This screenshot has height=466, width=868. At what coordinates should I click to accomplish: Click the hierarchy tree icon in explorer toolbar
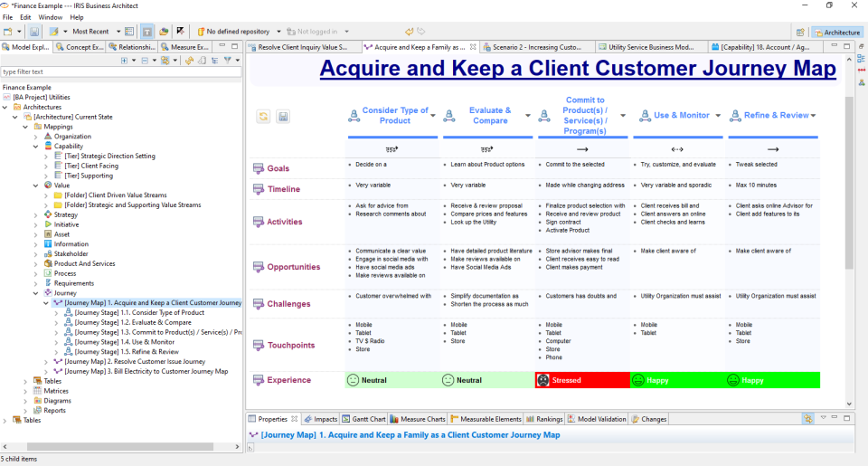point(215,61)
